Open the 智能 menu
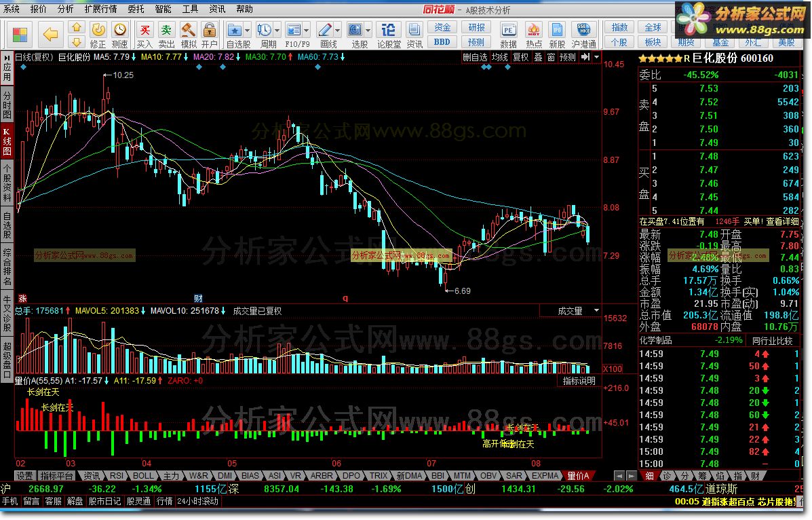This screenshot has height=520, width=812. tap(163, 9)
